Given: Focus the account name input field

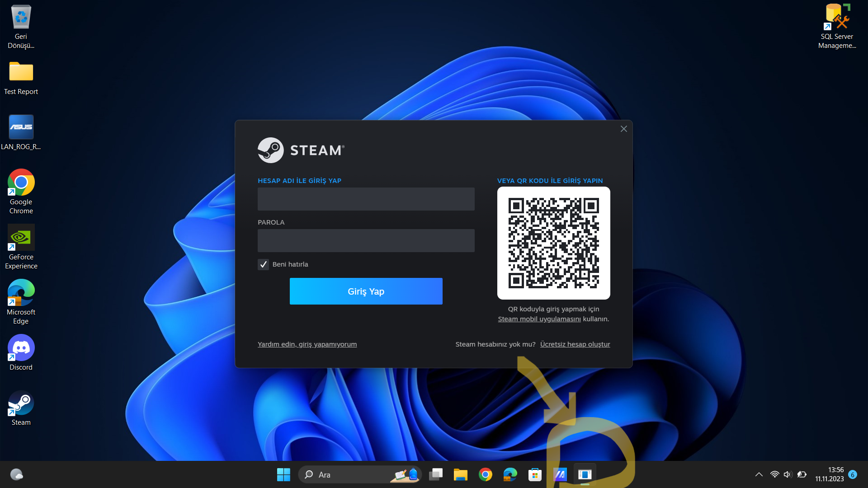Looking at the screenshot, I should (x=366, y=199).
